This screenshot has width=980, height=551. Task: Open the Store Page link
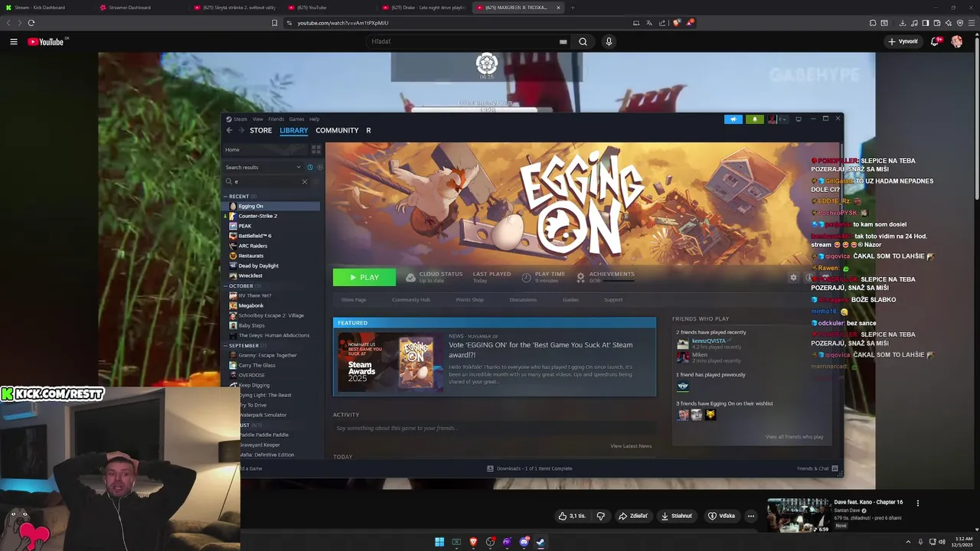click(x=354, y=300)
